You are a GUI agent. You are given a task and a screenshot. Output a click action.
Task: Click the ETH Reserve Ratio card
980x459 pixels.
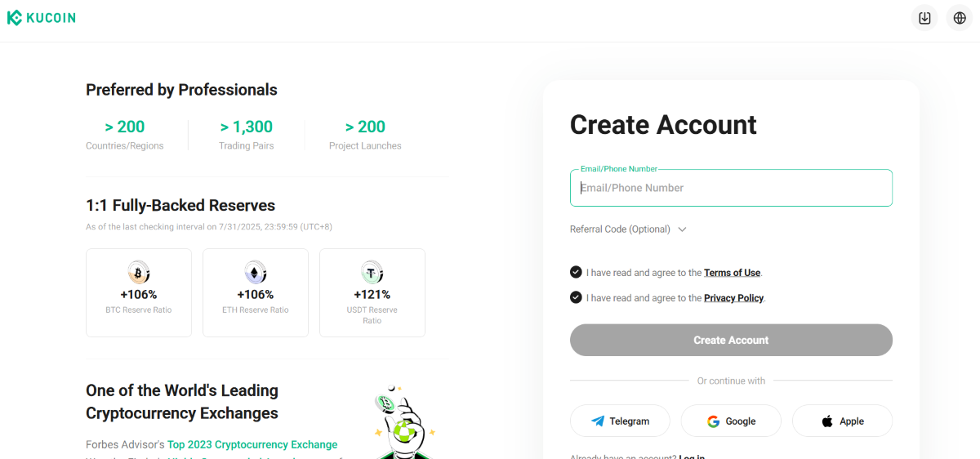click(x=256, y=292)
